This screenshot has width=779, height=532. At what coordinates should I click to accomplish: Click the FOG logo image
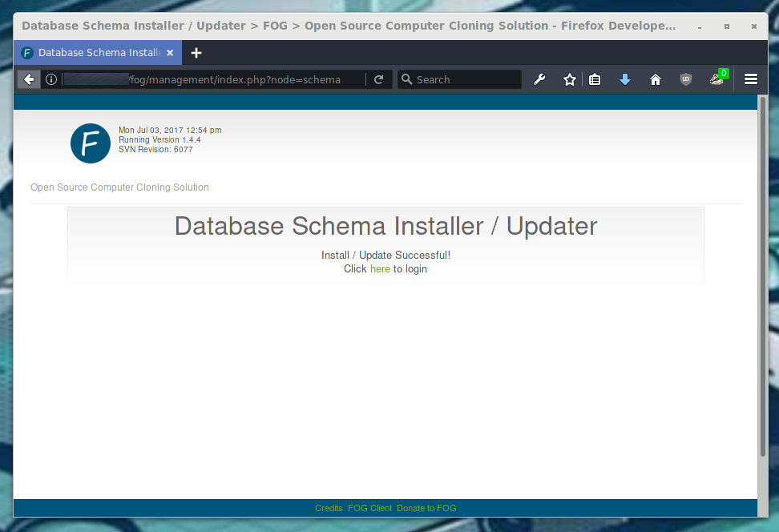[90, 143]
